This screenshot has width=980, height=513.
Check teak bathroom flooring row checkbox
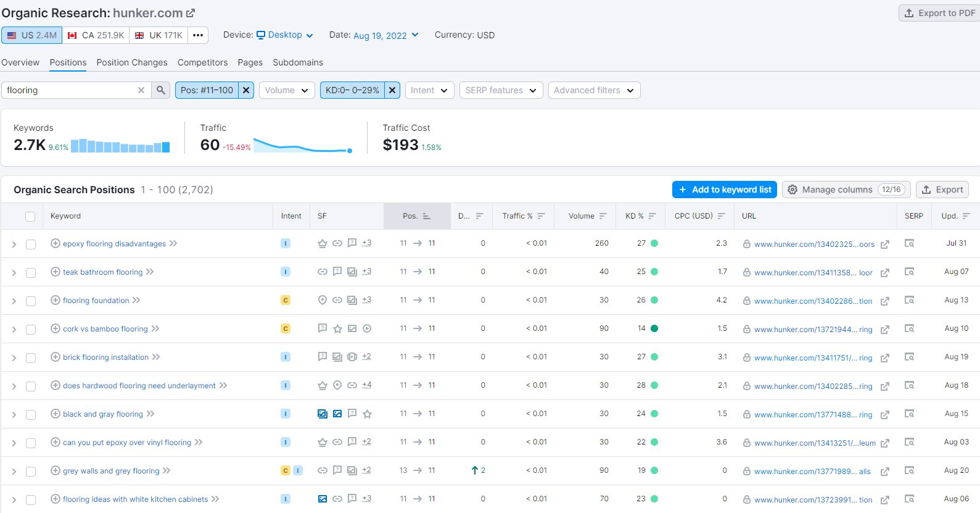[x=31, y=273]
